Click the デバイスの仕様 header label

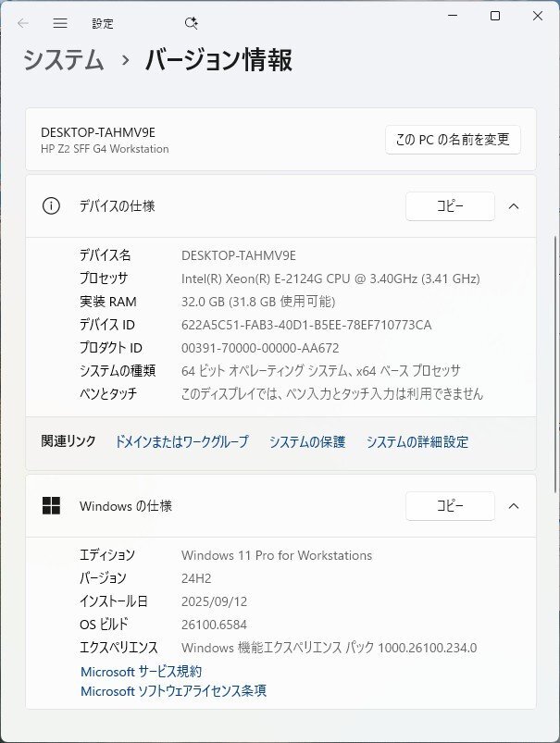coord(118,206)
